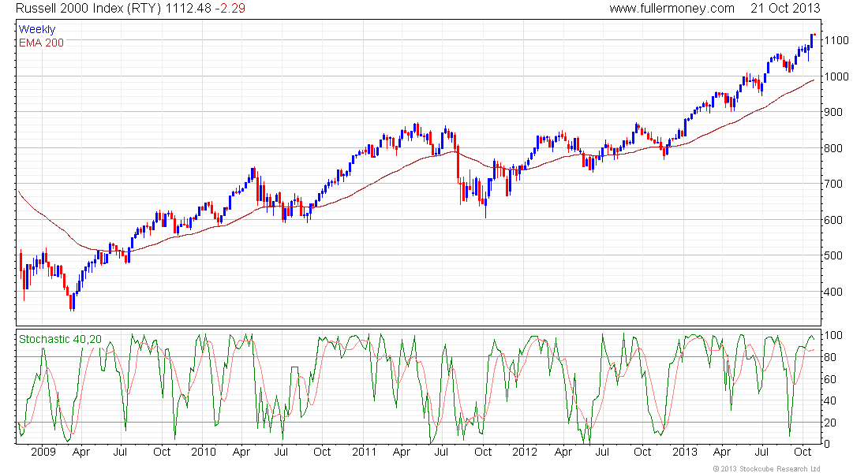The height and width of the screenshot is (473, 868).
Task: Click the Russell 2000 Index (RTY) title
Action: tap(89, 9)
